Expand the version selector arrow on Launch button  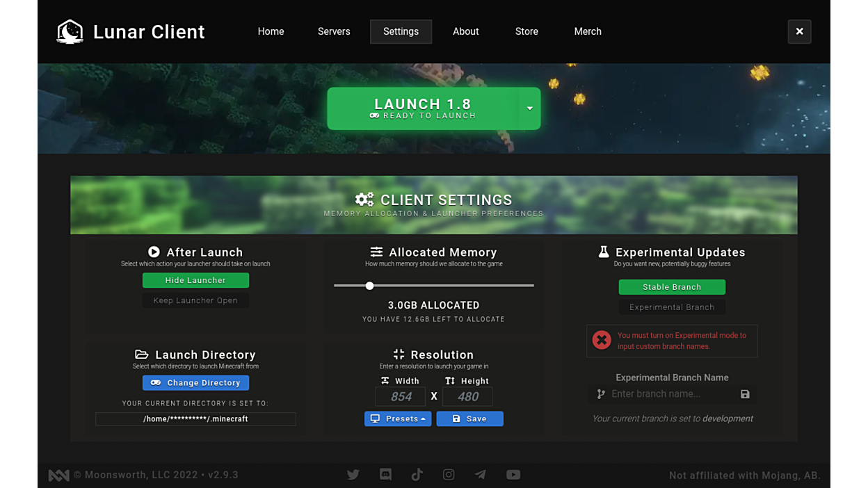click(529, 108)
